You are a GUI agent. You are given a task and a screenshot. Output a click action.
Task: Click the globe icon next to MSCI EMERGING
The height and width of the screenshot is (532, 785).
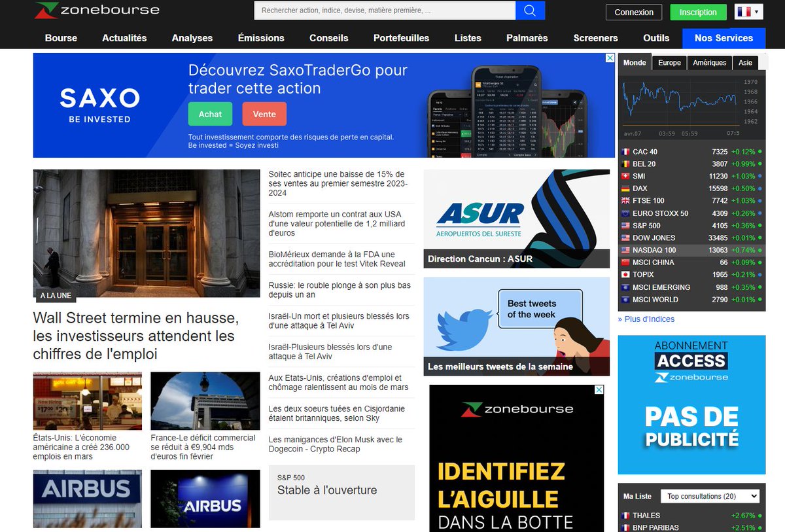pos(625,287)
